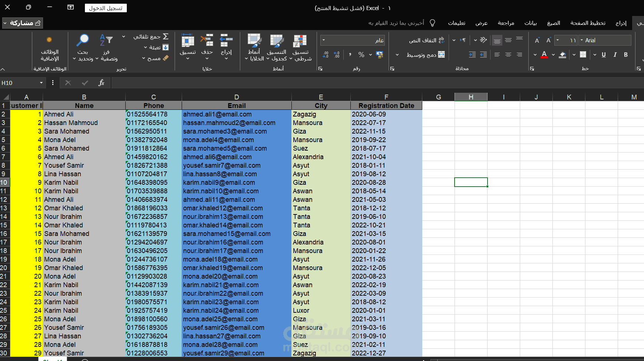Toggle bold formatting (B)

[626, 55]
